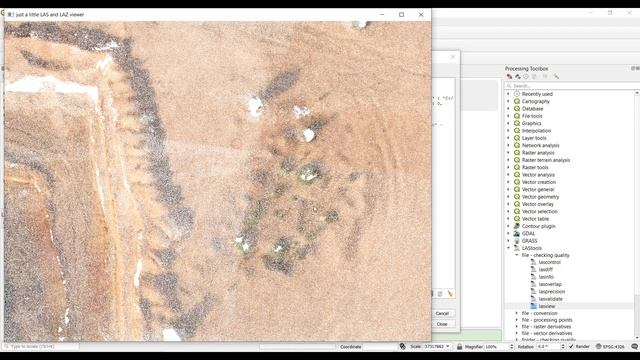Viewport: 640px width, 360px height.
Task: Click the Scripts icon in Processing Toolbox toolbar
Action: [x=518, y=76]
